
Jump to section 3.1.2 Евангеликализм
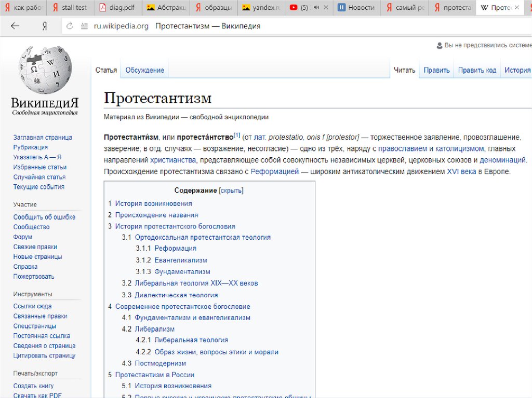click(x=180, y=260)
